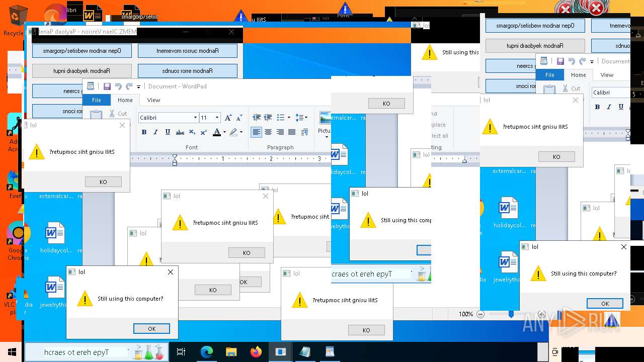Click OK in lol dialog beside 100% zoom
The image size is (644, 362).
605,303
